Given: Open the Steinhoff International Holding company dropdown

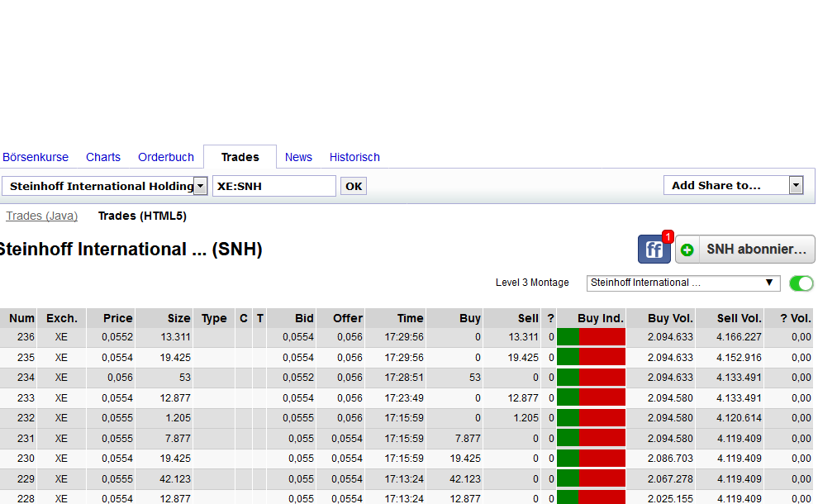Looking at the screenshot, I should pyautogui.click(x=200, y=185).
